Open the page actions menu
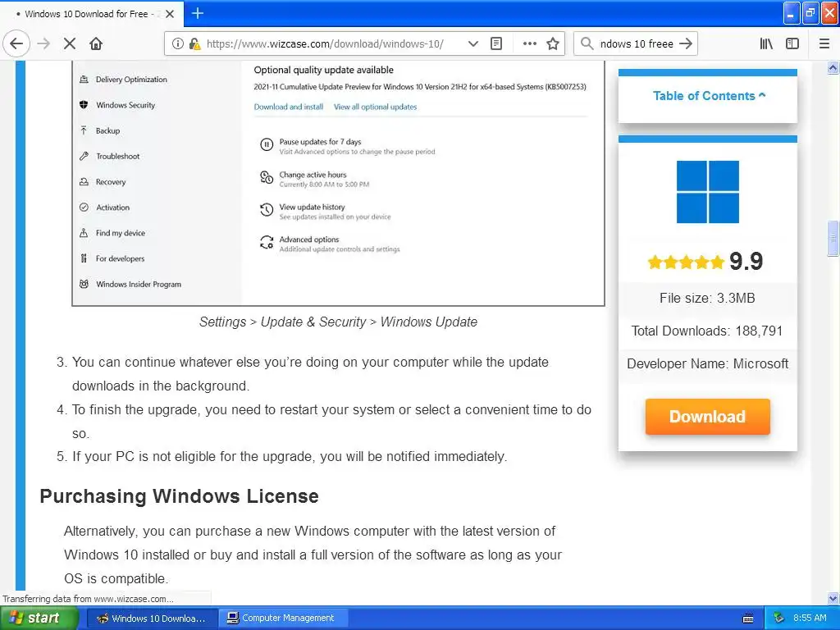 click(529, 44)
